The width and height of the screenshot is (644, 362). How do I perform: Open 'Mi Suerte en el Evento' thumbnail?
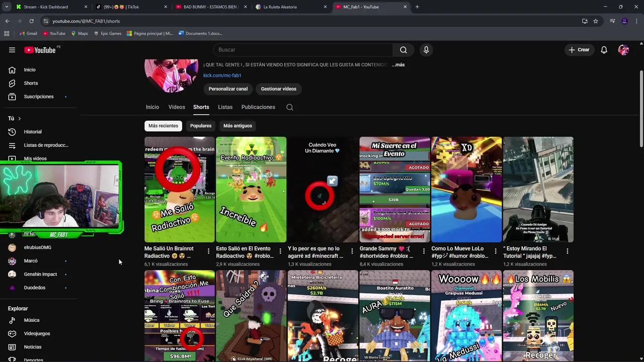pos(394,190)
